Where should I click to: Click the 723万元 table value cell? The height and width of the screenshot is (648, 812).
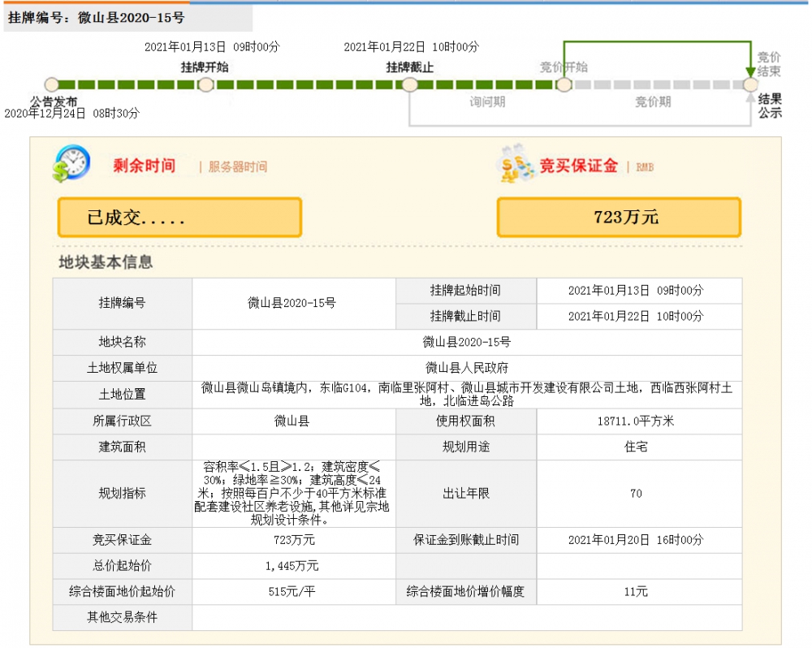pos(294,540)
